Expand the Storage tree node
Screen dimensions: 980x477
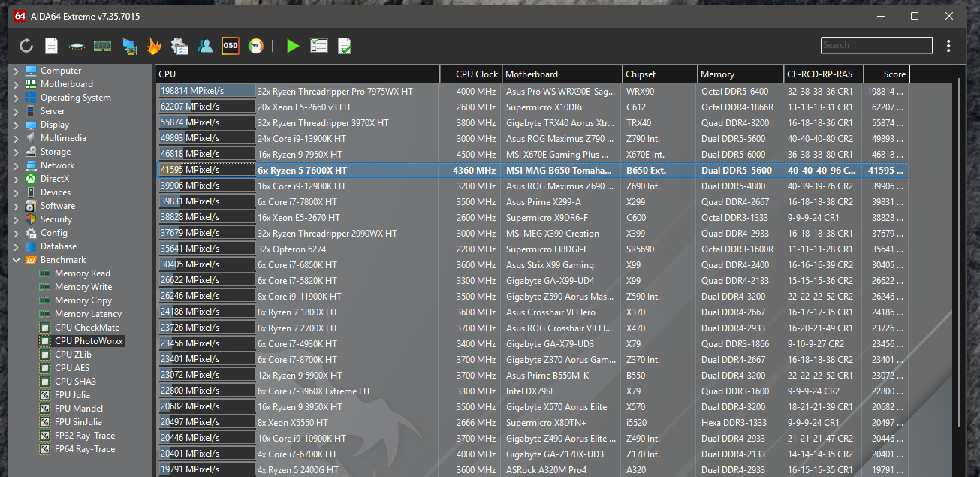(17, 152)
